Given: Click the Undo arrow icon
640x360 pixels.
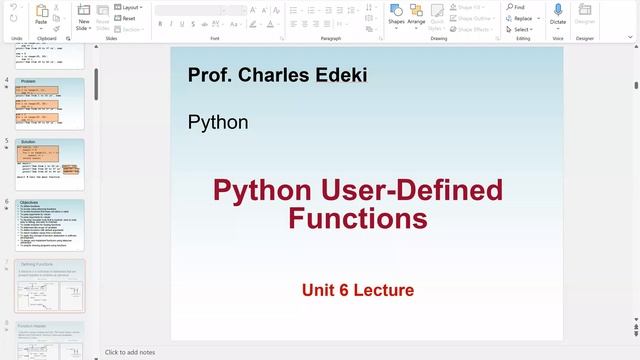Looking at the screenshot, I should coord(13,7).
